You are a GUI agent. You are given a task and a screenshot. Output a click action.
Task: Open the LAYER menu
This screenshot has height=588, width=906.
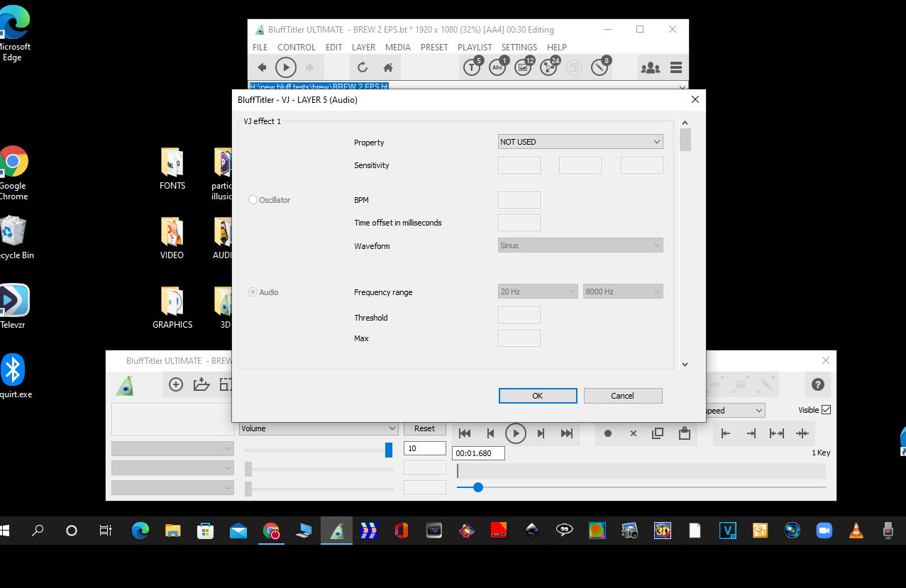tap(364, 48)
